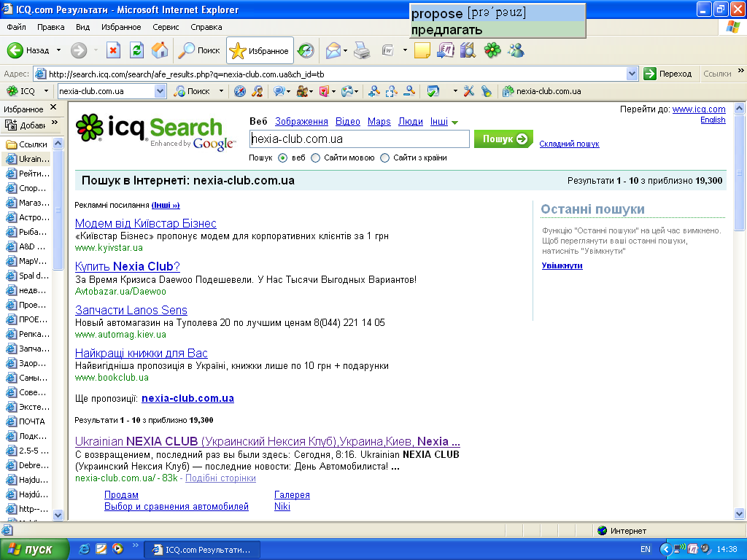The width and height of the screenshot is (747, 560).
Task: Expand the 'Інші' dropdown arrow
Action: coord(454,122)
